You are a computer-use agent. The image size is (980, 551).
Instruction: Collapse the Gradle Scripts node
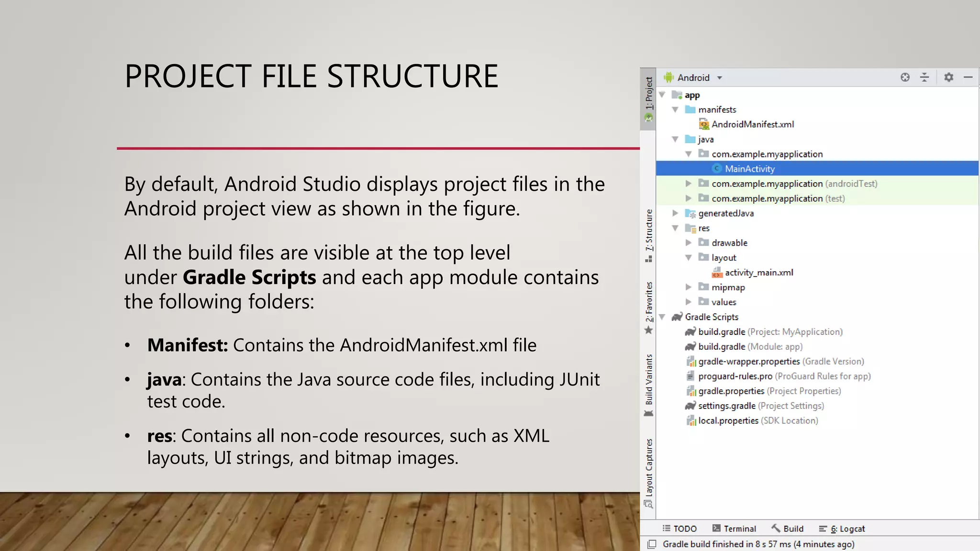click(662, 317)
